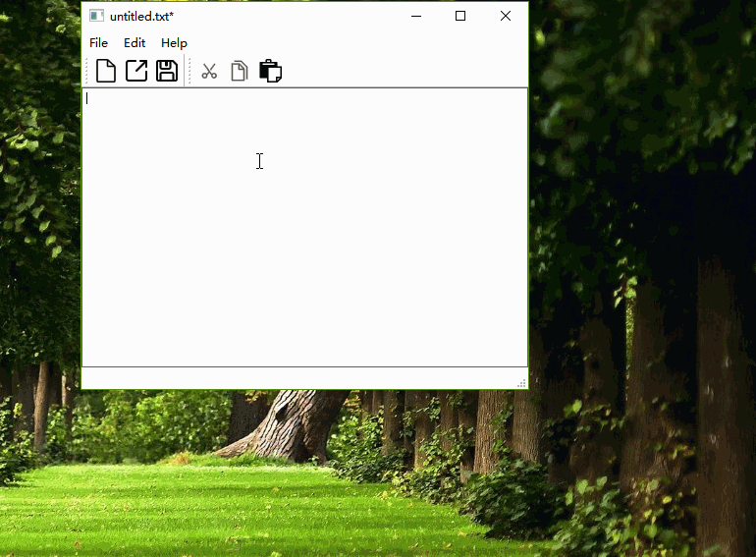
Task: Click the Copy icon in toolbar
Action: tap(240, 71)
